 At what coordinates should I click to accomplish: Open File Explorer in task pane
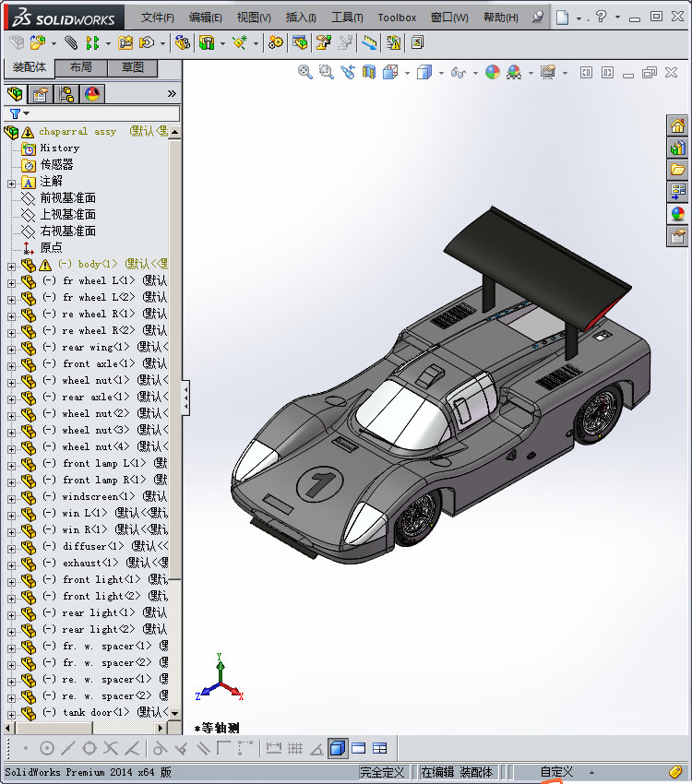pyautogui.click(x=678, y=170)
